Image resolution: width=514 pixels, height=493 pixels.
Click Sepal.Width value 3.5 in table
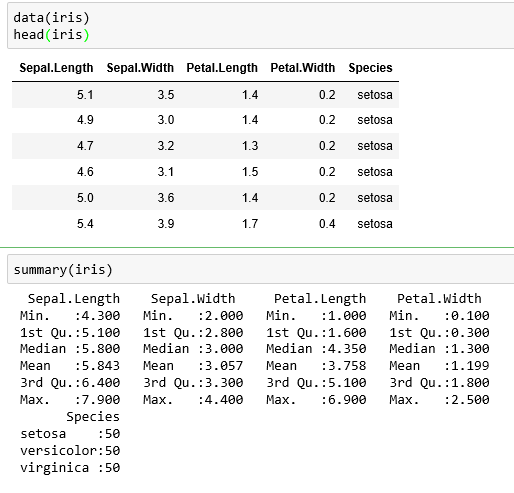pos(166,95)
